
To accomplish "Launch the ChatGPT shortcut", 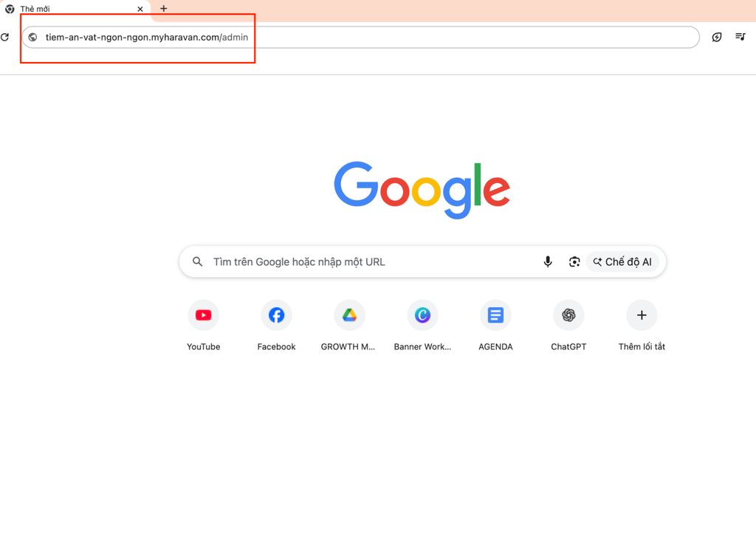I will [x=568, y=315].
